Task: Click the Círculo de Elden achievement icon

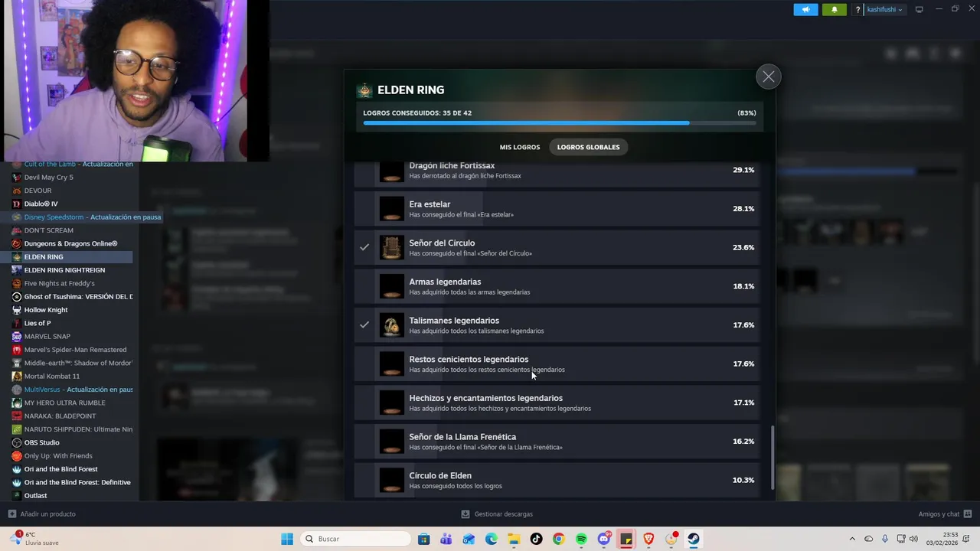Action: tap(392, 480)
